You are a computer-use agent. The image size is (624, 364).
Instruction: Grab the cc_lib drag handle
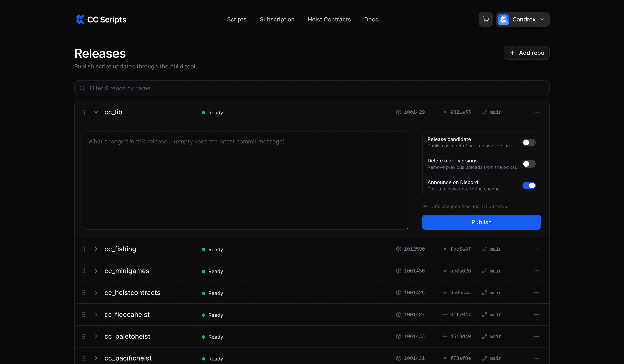(84, 112)
